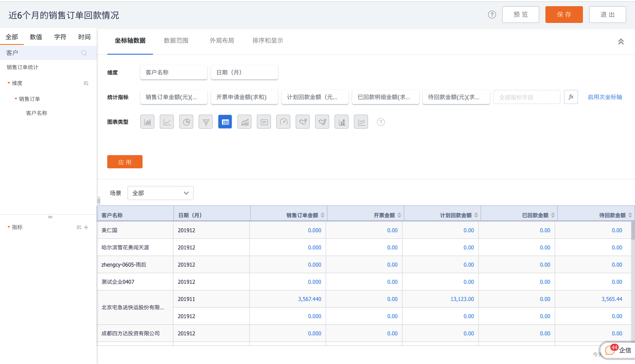Image resolution: width=635 pixels, height=364 pixels.
Task: Select the 字符 field filter tab
Action: [60, 37]
